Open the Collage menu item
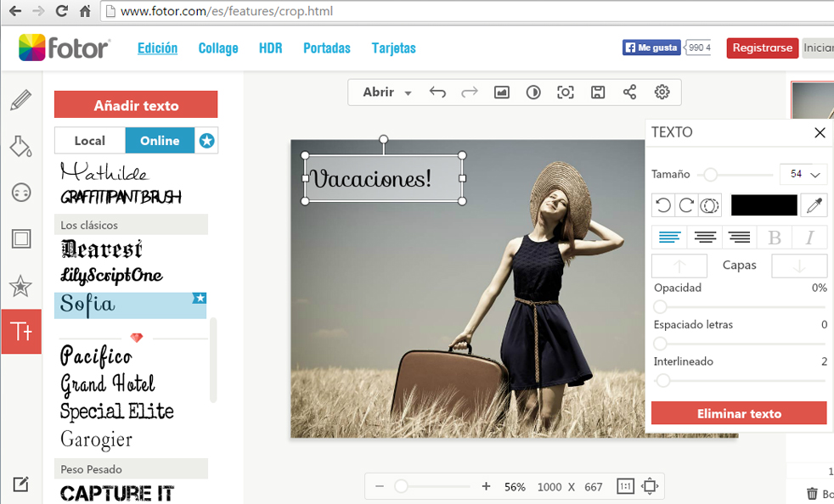The width and height of the screenshot is (834, 504). pos(218,48)
